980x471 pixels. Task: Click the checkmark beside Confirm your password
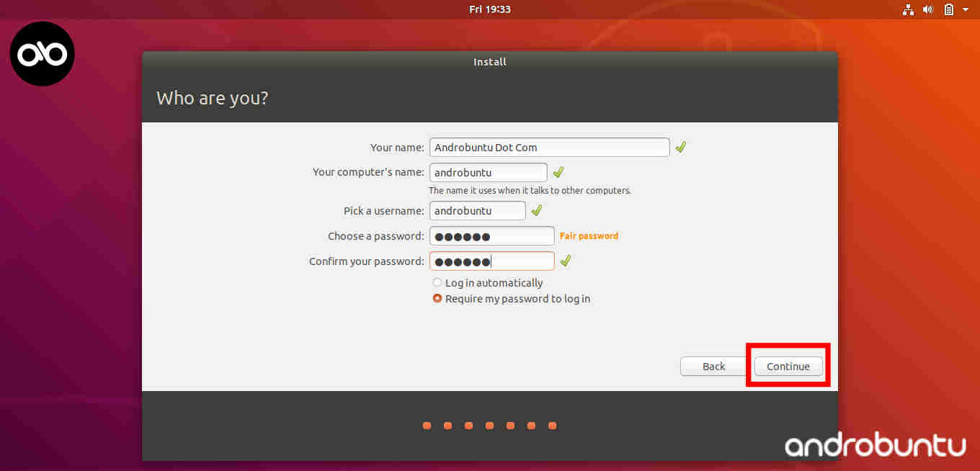[565, 261]
